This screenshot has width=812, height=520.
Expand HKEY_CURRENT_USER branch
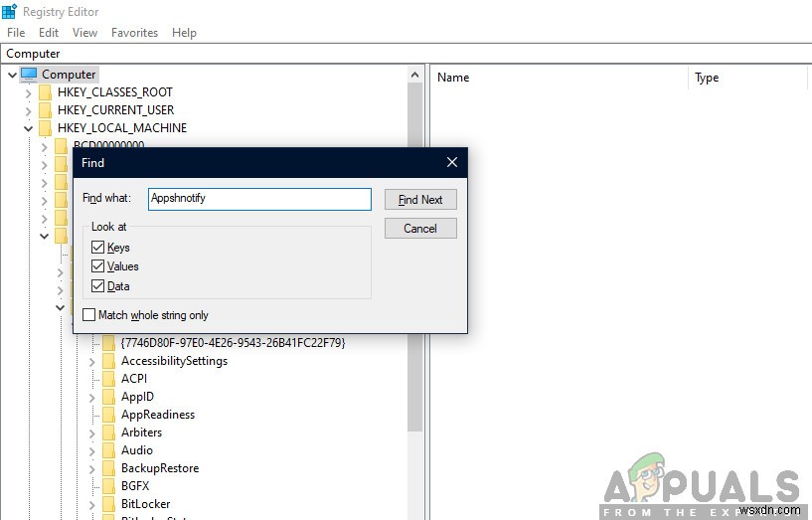coord(29,111)
